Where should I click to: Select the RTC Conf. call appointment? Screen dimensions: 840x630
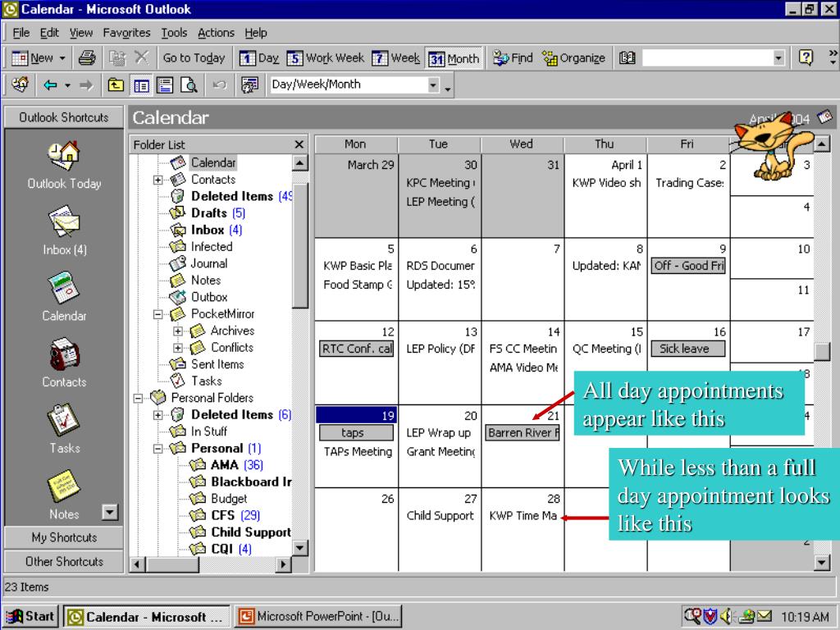[x=356, y=349]
